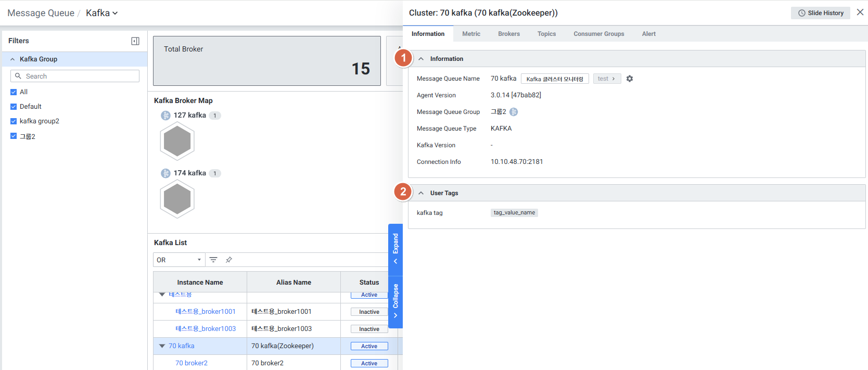Viewport: 868px width, 370px height.
Task: Open the 70 broker2 instance link
Action: (x=192, y=363)
